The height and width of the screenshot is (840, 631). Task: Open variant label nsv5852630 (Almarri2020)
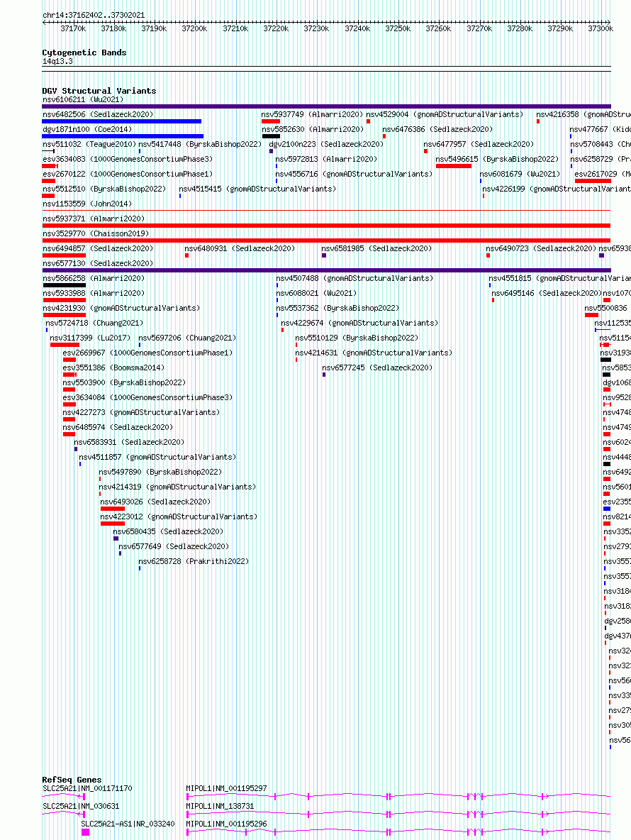(313, 130)
